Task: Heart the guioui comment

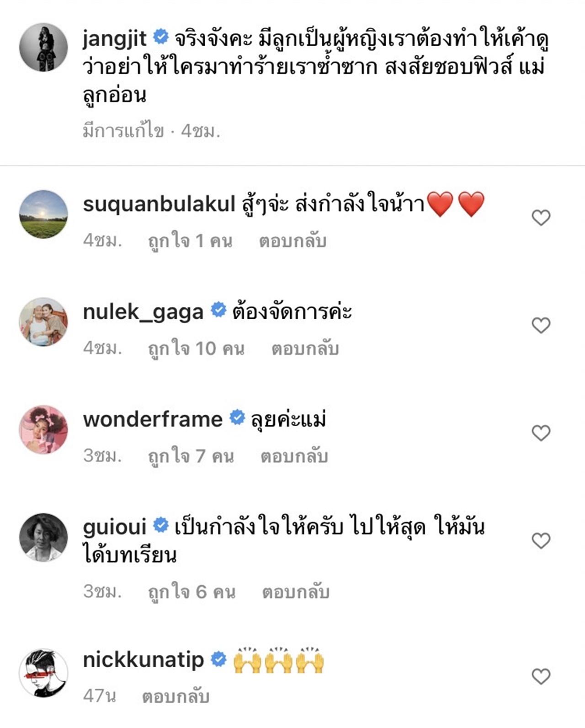Action: click(541, 541)
